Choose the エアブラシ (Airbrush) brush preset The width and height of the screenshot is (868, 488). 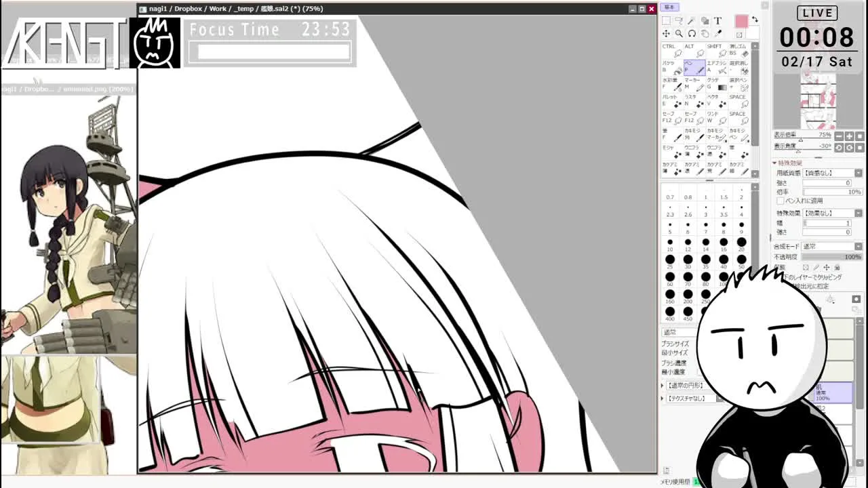716,67
